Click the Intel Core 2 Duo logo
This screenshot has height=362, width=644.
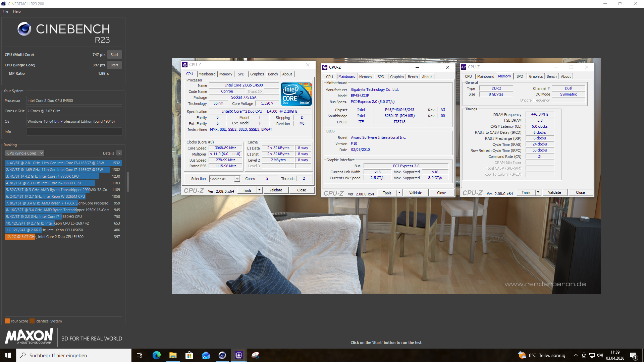[x=297, y=94]
